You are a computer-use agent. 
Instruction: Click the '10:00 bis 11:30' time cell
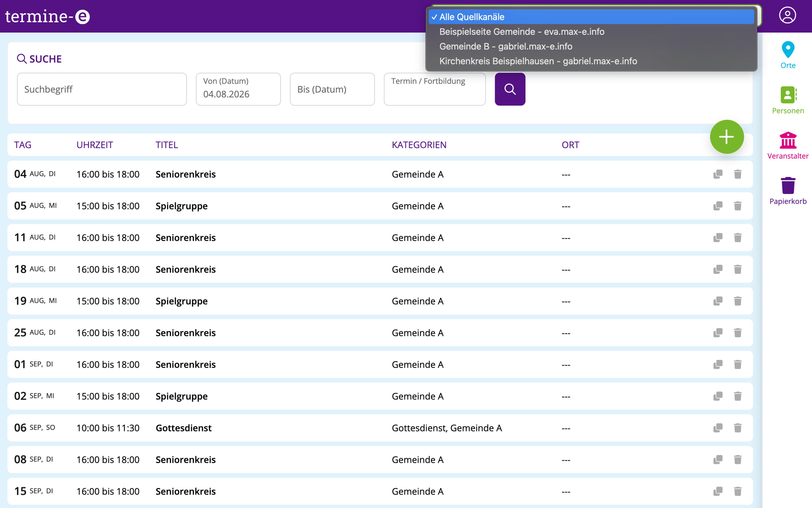[108, 428]
